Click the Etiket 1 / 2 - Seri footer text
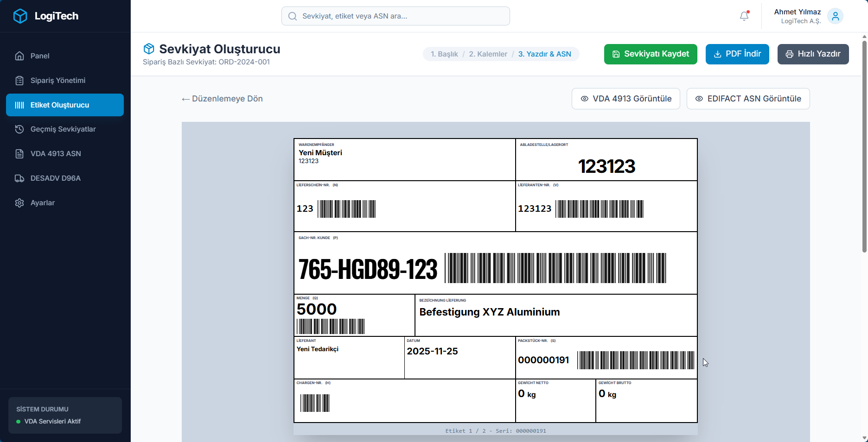Viewport: 868px width, 442px height. coord(496,431)
